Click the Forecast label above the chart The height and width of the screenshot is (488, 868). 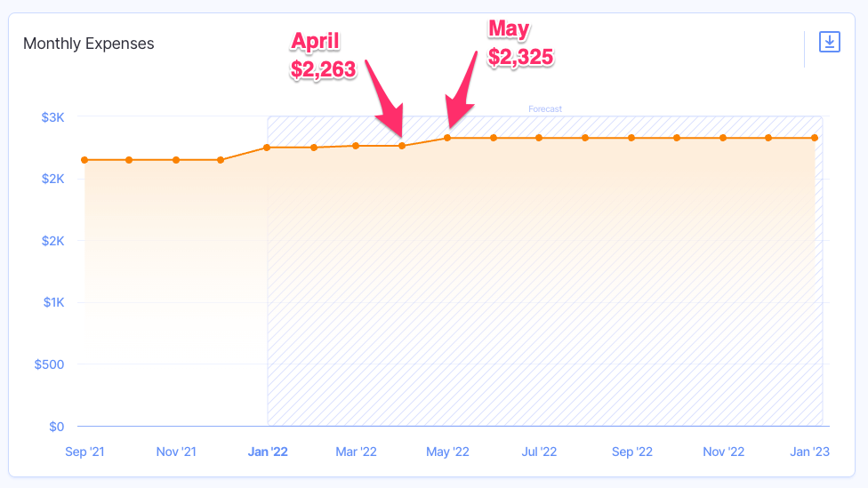click(x=545, y=109)
